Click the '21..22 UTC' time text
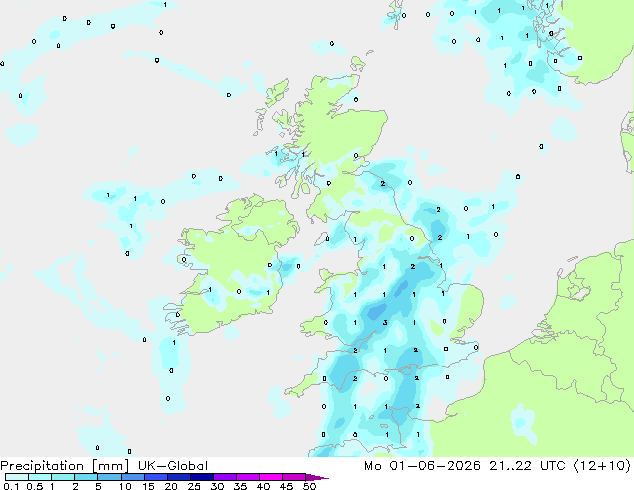This screenshot has height=490, width=634. (528, 466)
